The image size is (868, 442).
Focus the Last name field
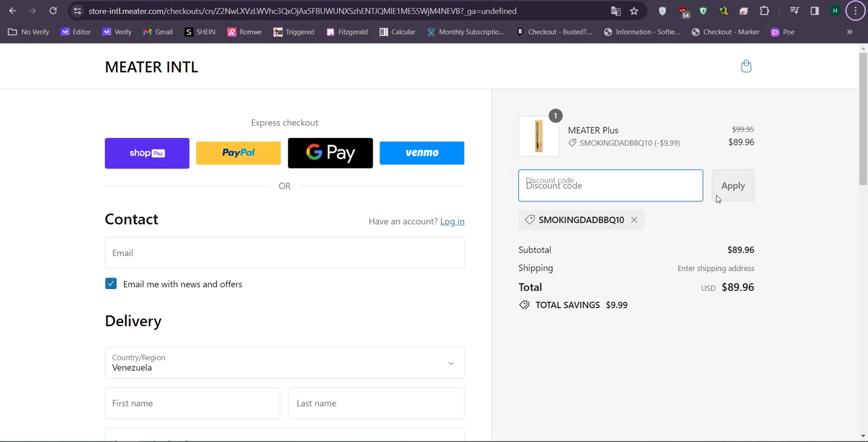tap(377, 404)
